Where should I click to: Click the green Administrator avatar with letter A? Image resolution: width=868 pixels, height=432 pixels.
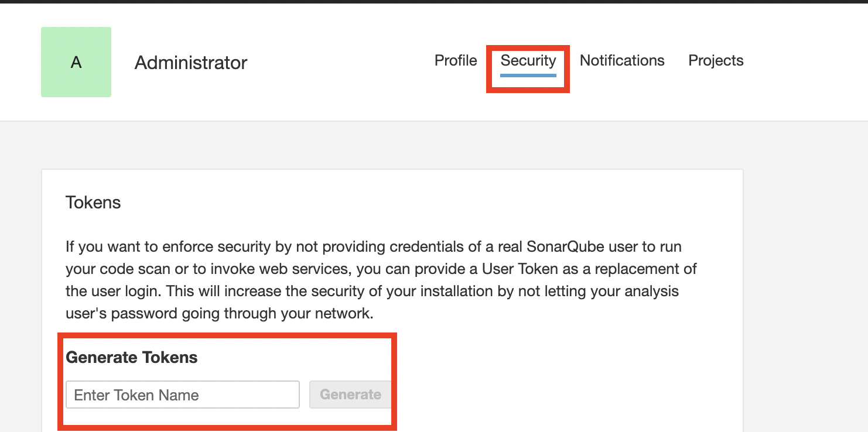pos(76,62)
